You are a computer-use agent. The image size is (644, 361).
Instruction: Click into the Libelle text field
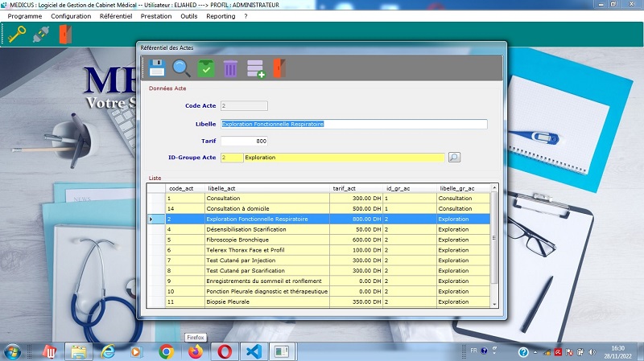pos(354,124)
